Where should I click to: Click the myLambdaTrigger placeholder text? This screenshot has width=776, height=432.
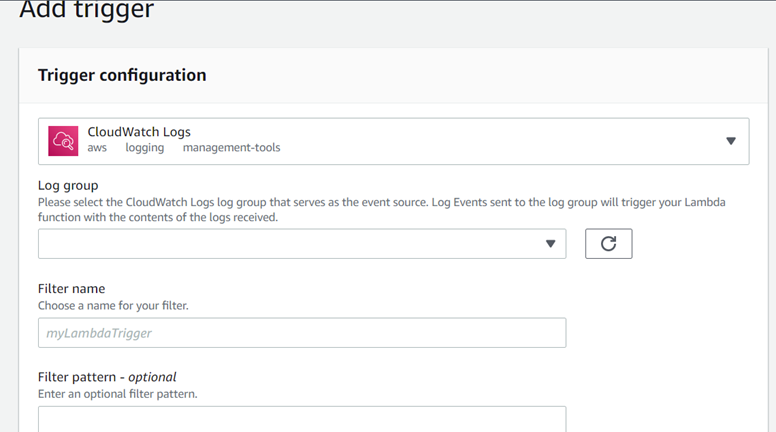tap(99, 333)
